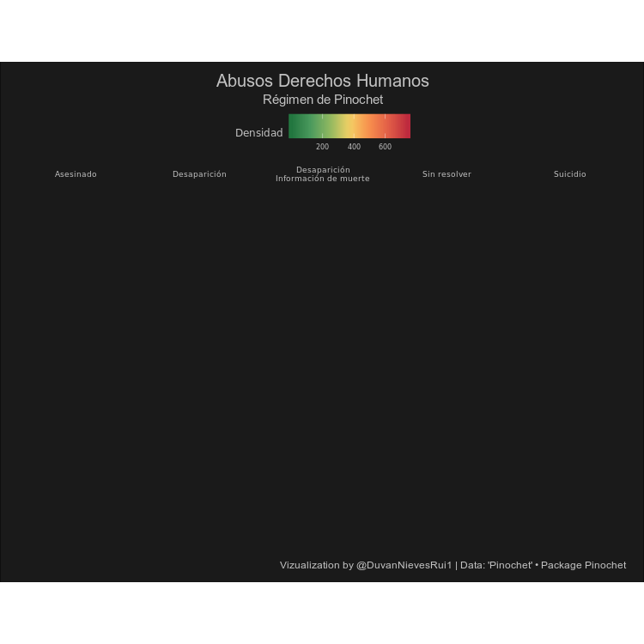Viewport: 644px width, 644px height.
Task: Choose the 'Sin resolver' facet label
Action: (447, 174)
